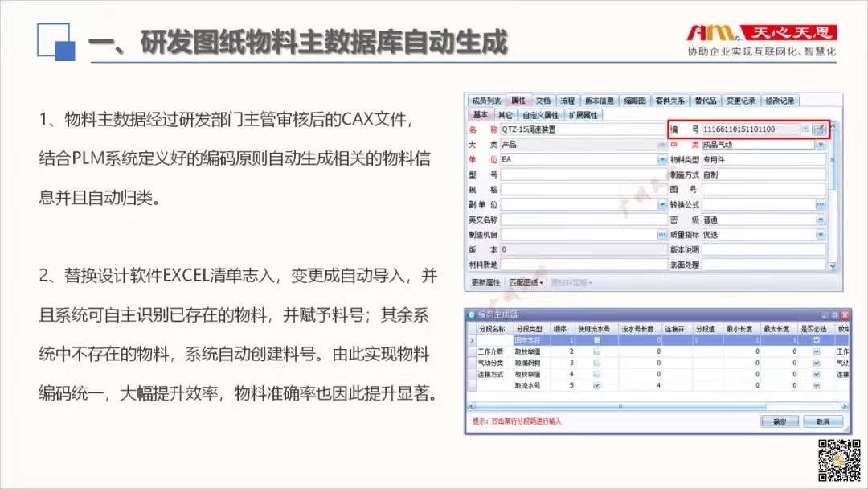
Task: Open the 质量指标 dropdown showing 优选
Action: point(821,235)
